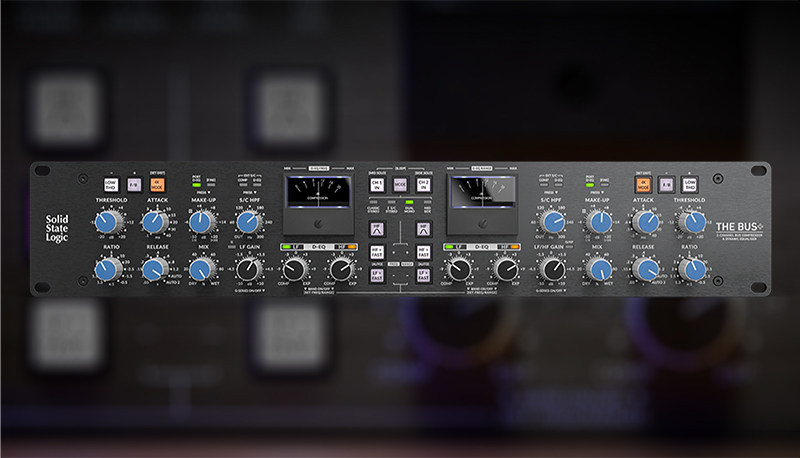Image resolution: width=800 pixels, height=458 pixels.
Task: Click the right channel S/C HPF knob
Action: coord(552,222)
